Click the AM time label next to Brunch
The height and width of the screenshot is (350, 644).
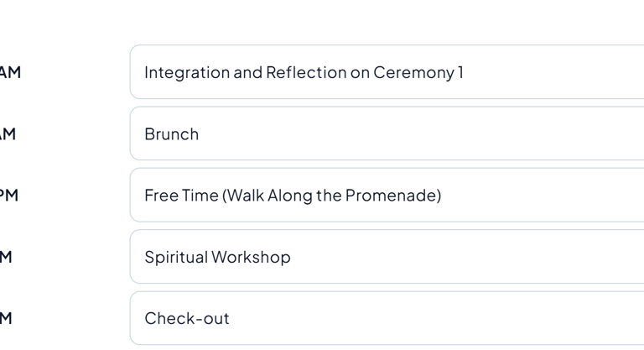8,133
